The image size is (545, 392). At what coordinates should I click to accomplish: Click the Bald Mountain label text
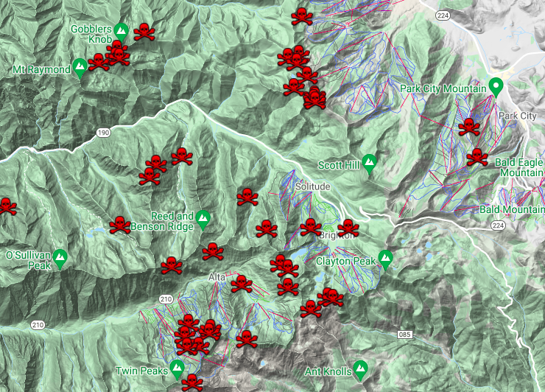pyautogui.click(x=512, y=210)
